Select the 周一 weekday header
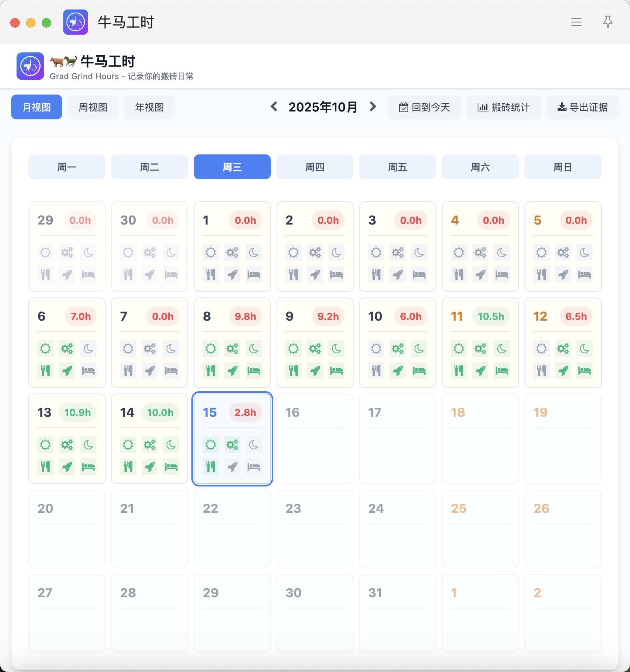 [x=67, y=167]
